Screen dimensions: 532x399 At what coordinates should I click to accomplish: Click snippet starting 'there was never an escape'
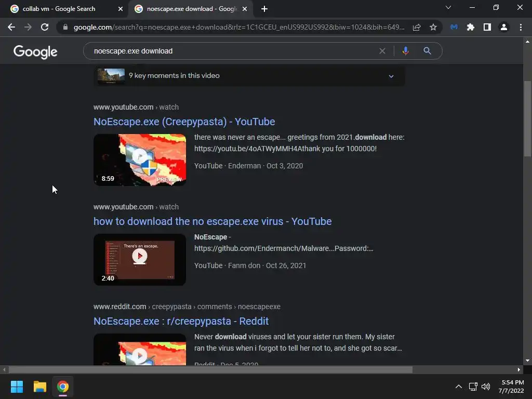coord(299,143)
